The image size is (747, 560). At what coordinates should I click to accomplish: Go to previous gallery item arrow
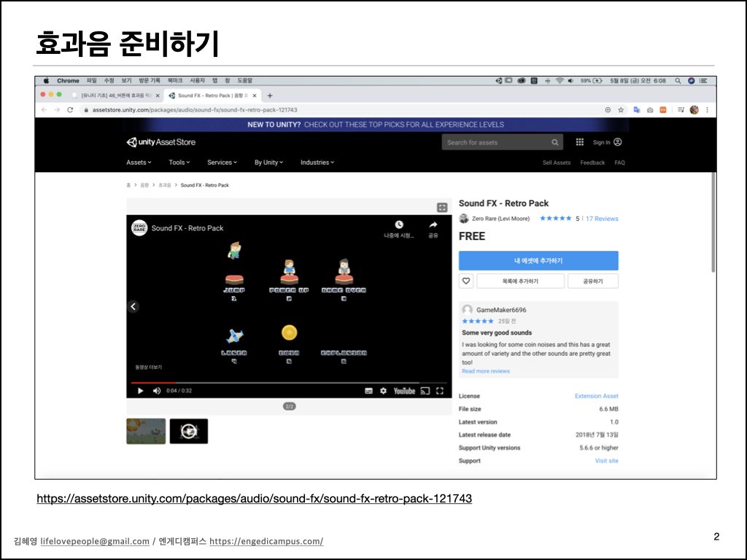click(x=133, y=306)
